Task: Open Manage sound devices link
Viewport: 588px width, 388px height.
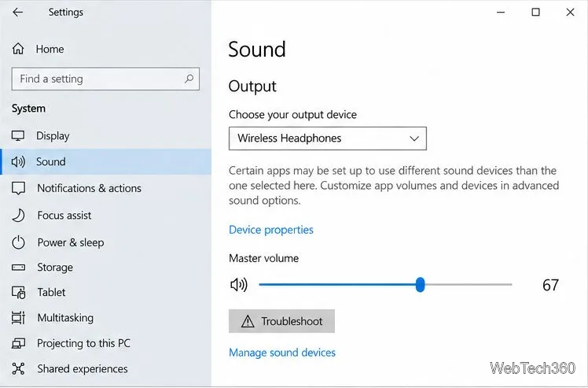Action: pyautogui.click(x=282, y=353)
